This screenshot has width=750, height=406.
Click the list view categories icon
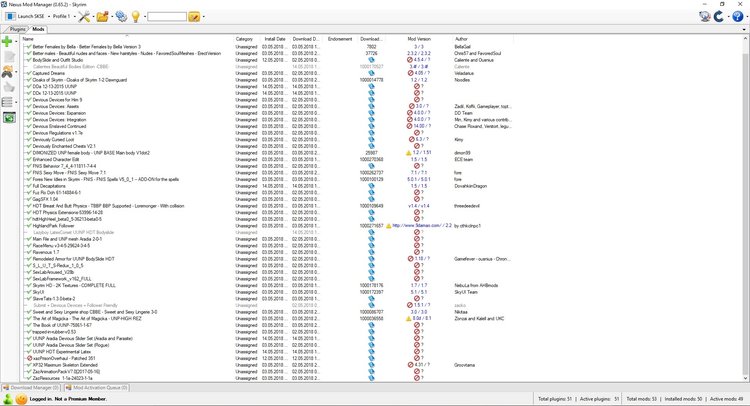click(x=7, y=102)
